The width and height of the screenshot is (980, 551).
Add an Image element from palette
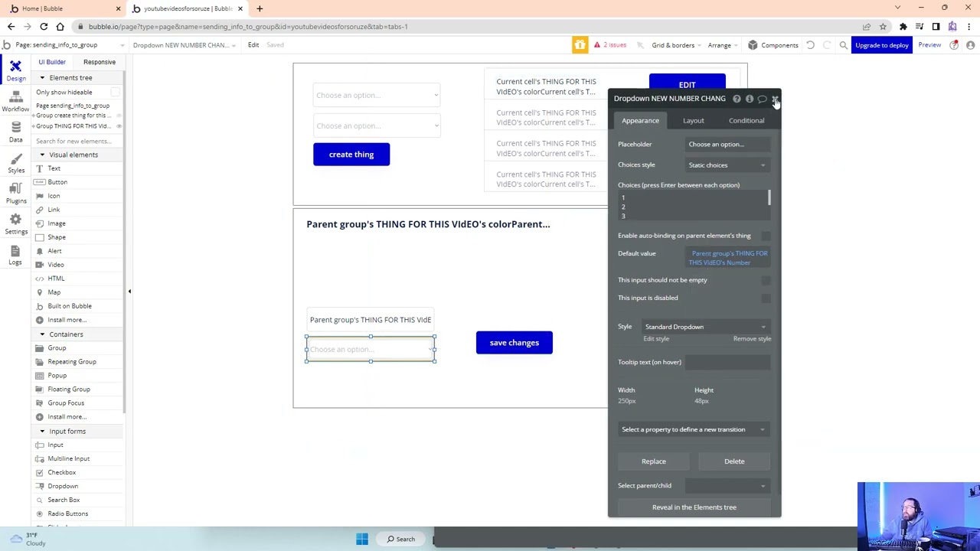57,223
